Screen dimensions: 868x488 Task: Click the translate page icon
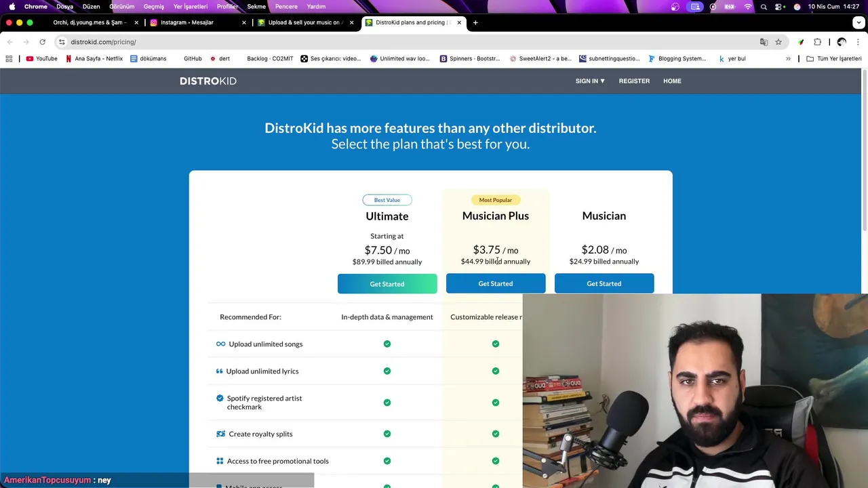coord(764,42)
